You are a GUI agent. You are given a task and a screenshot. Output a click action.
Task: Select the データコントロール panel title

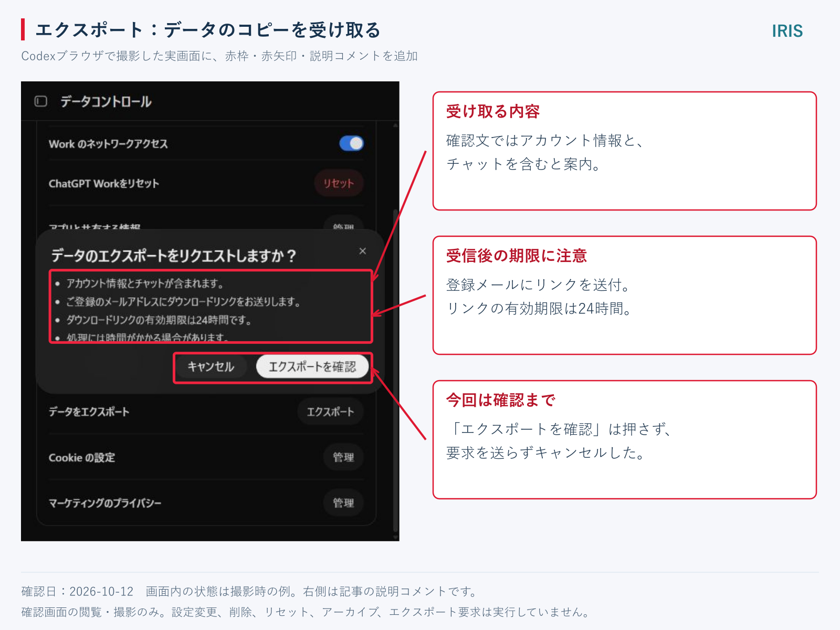(106, 101)
